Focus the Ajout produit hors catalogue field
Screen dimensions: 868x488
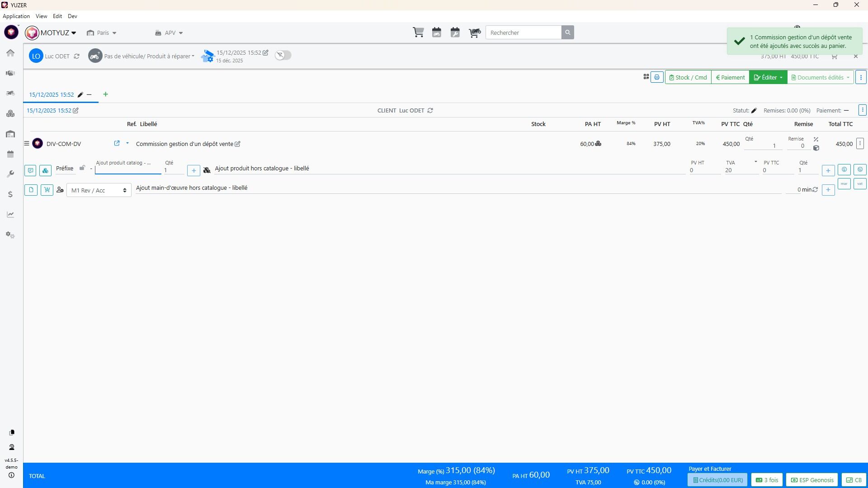click(449, 169)
